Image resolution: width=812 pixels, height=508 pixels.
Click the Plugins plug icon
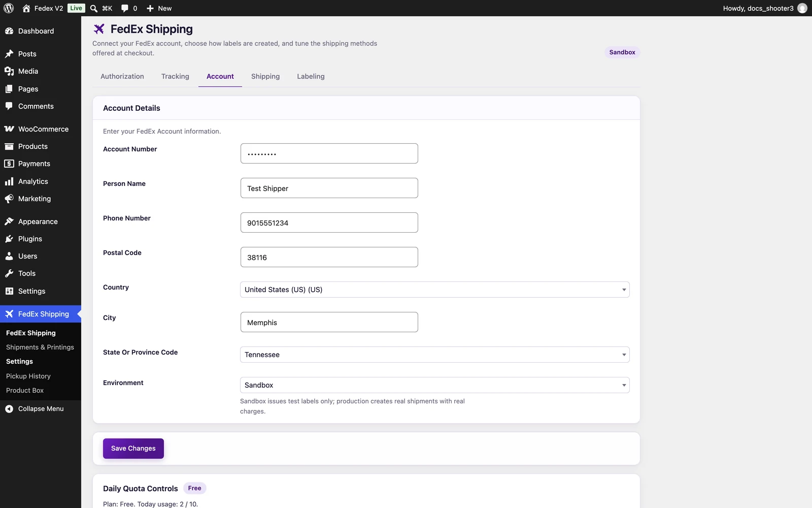9,239
